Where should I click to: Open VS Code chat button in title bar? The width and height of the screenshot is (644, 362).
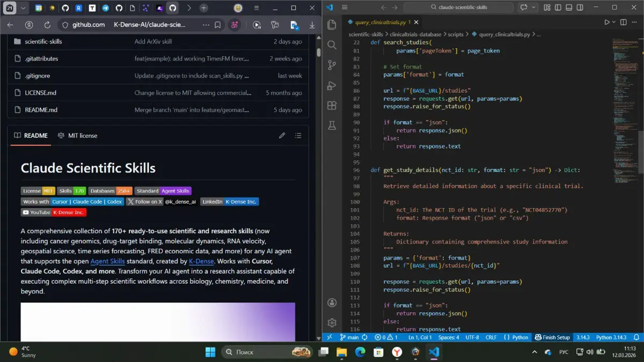click(524, 8)
